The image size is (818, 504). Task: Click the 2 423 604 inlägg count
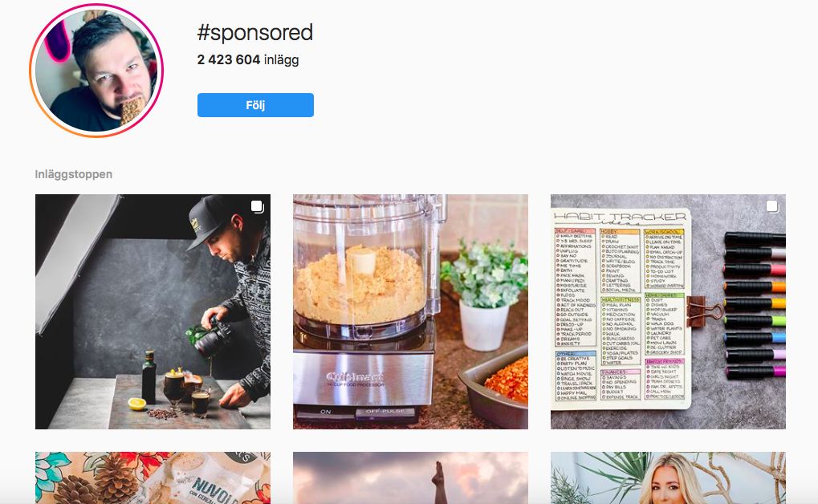point(248,60)
